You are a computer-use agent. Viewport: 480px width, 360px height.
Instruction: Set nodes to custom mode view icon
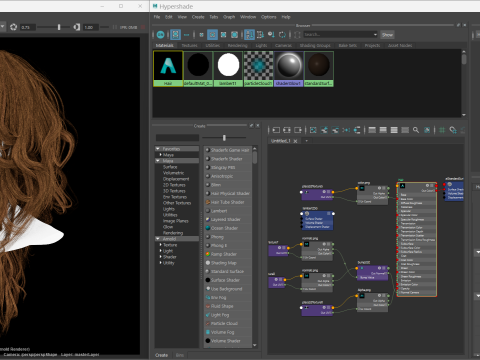[405, 130]
